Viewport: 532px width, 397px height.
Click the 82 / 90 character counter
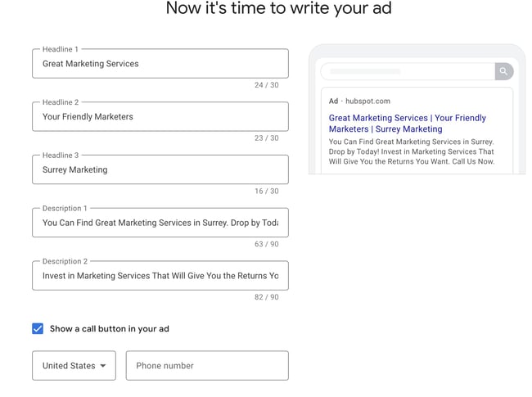point(266,297)
